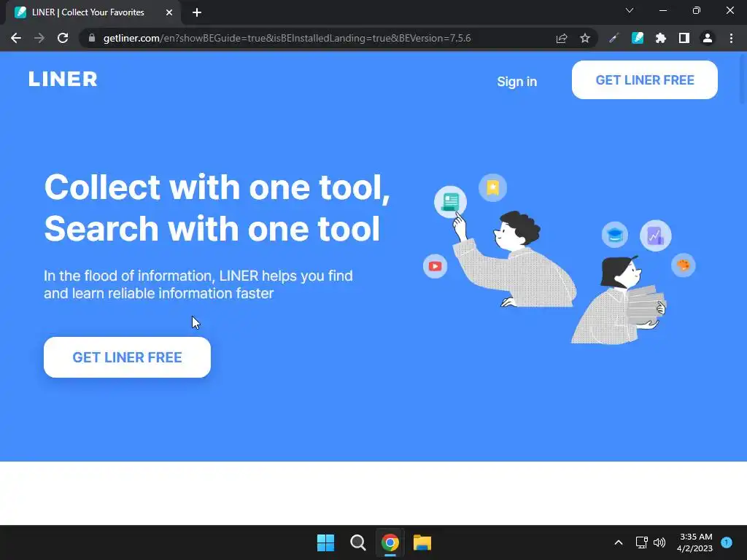Viewport: 747px width, 560px height.
Task: Open the LINER extension in the toolbar
Action: point(638,38)
